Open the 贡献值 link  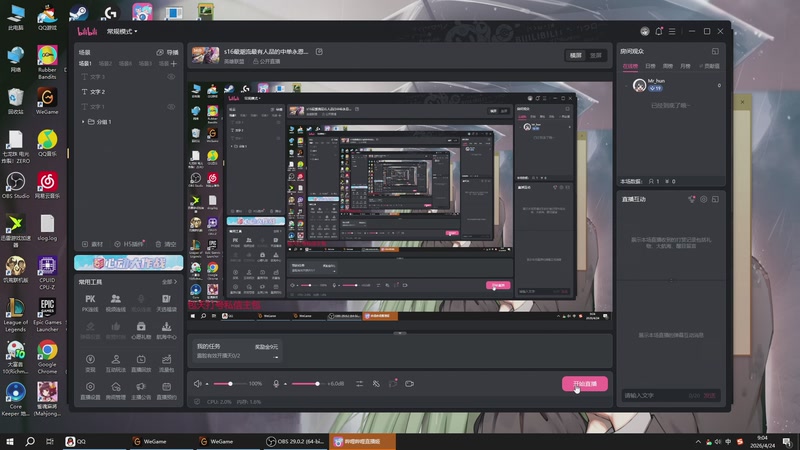point(710,66)
